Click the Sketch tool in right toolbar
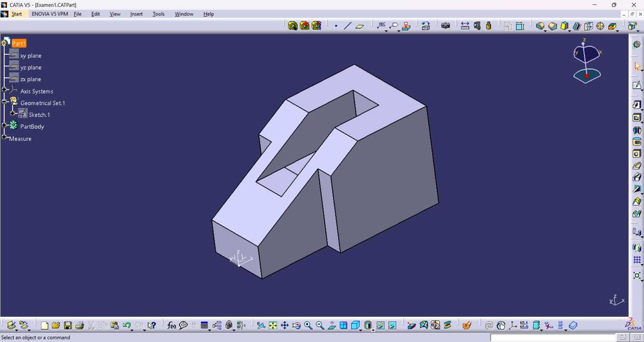Viewport: 644px width, 342px height. click(x=637, y=85)
